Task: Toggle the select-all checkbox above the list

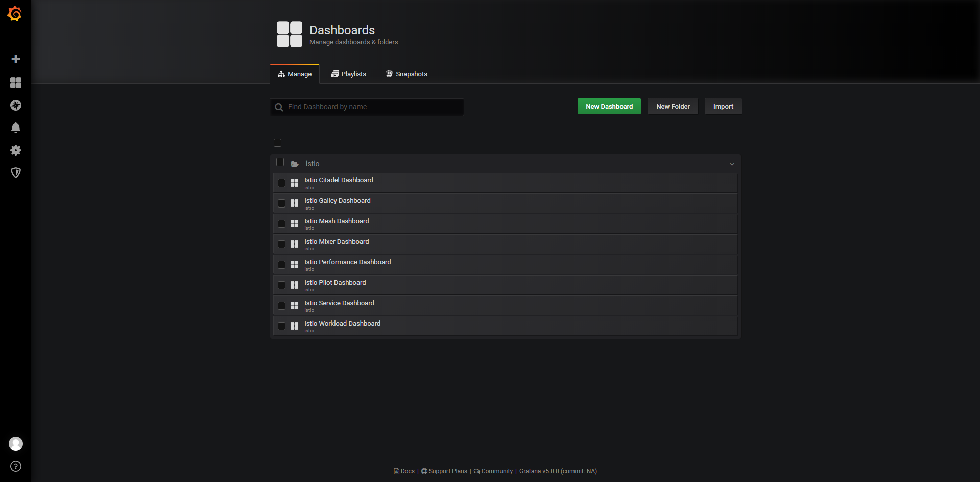Action: pyautogui.click(x=278, y=143)
